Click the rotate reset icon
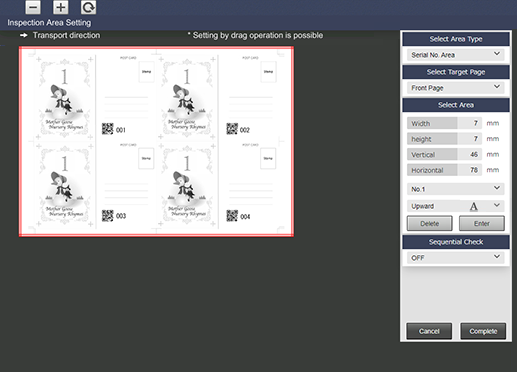The height and width of the screenshot is (372, 517). 88,7
